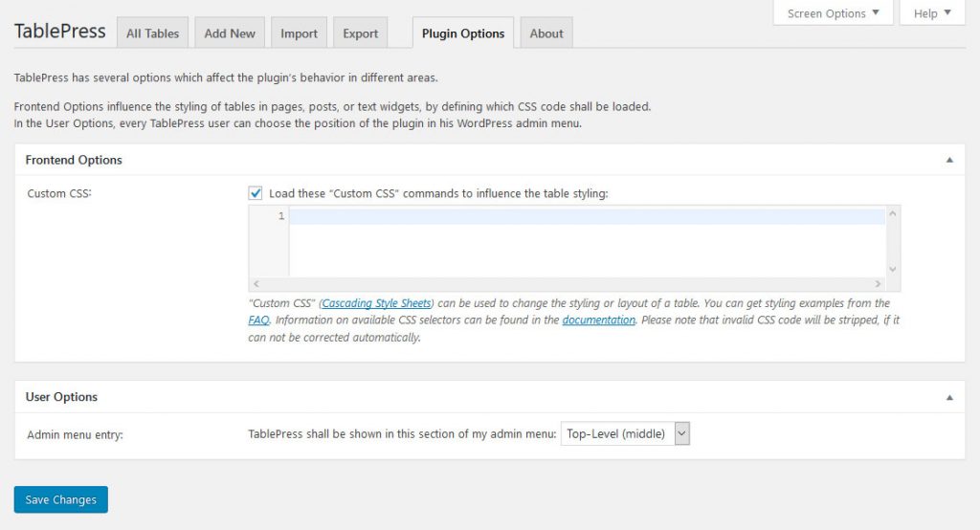The width and height of the screenshot is (980, 530).
Task: Open the FAQ link
Action: [x=258, y=320]
